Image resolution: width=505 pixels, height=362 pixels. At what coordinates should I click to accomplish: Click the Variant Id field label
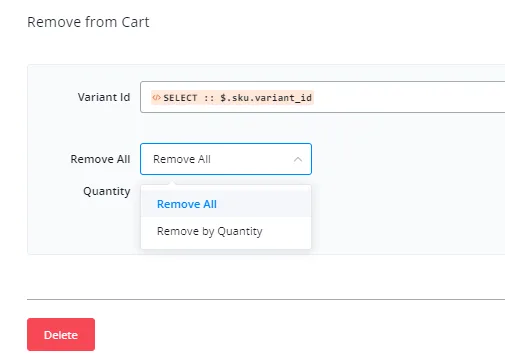coord(104,97)
